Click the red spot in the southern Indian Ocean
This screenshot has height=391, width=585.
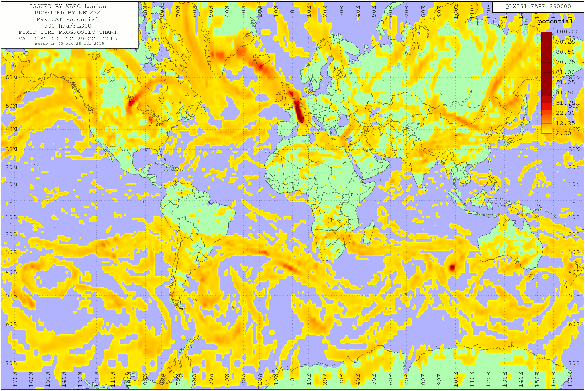click(452, 267)
